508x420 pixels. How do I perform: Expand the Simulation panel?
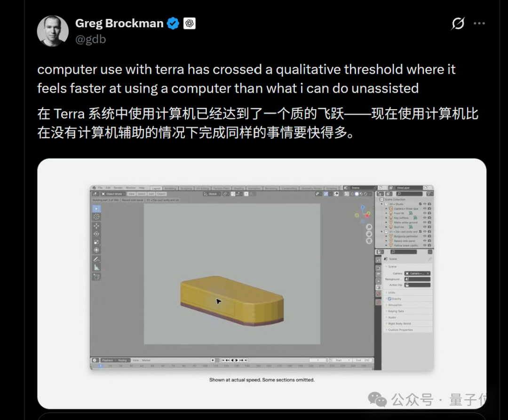[x=408, y=305]
